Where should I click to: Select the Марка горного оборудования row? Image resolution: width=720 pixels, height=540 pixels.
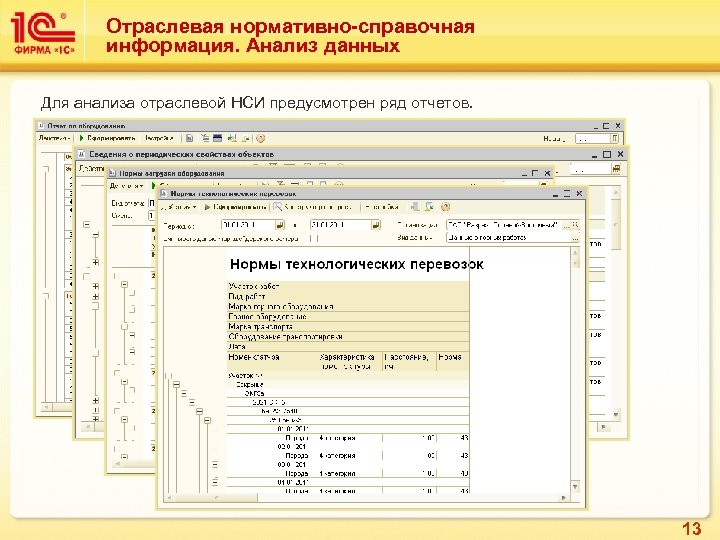[x=348, y=306]
